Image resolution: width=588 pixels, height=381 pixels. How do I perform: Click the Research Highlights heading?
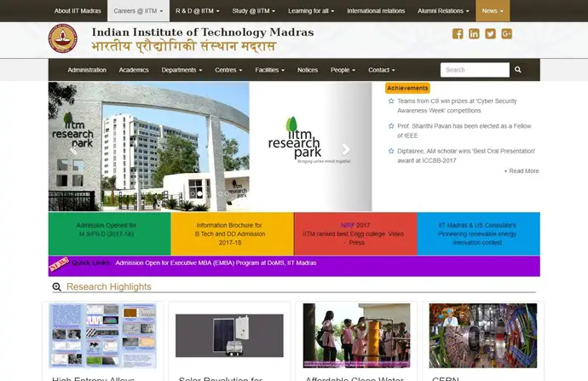(109, 287)
